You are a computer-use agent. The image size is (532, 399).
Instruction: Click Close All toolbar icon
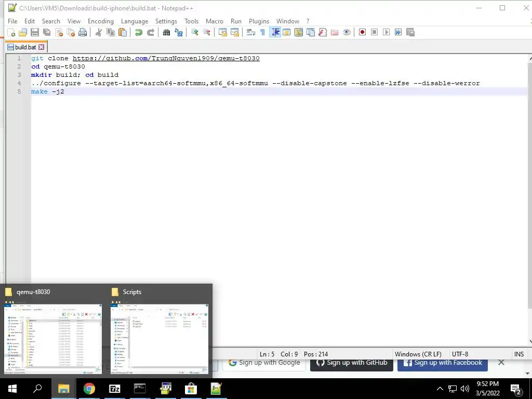tap(71, 32)
